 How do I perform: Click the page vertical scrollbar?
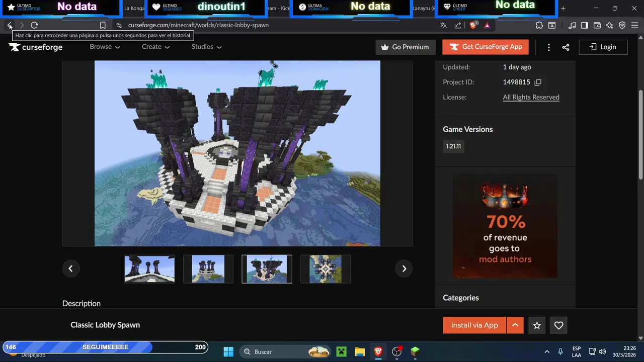(x=640, y=134)
